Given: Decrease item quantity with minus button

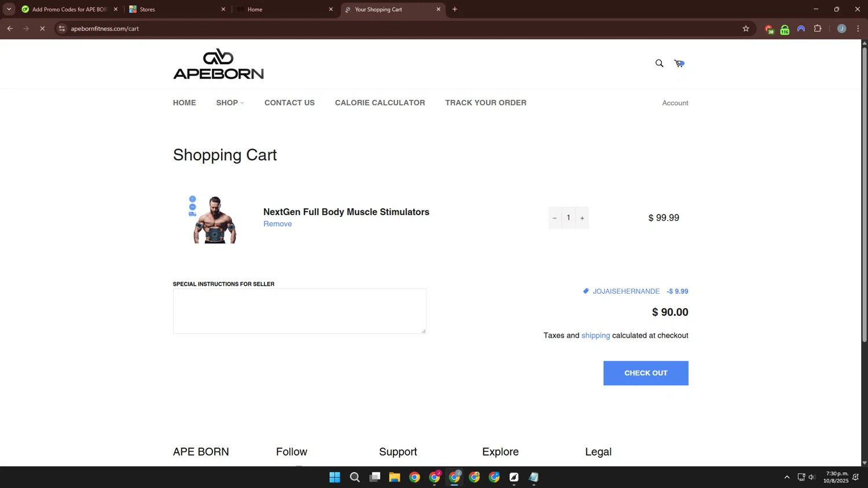Looking at the screenshot, I should pyautogui.click(x=554, y=218).
